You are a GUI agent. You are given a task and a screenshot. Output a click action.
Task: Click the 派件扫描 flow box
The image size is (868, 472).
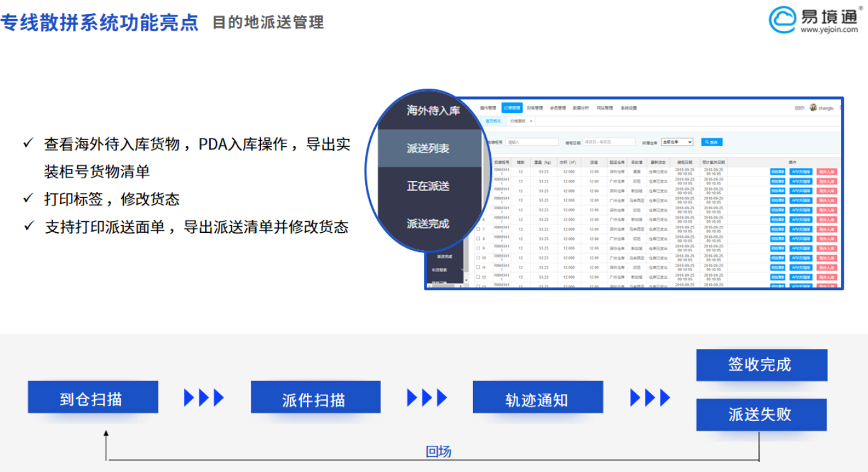click(x=315, y=397)
